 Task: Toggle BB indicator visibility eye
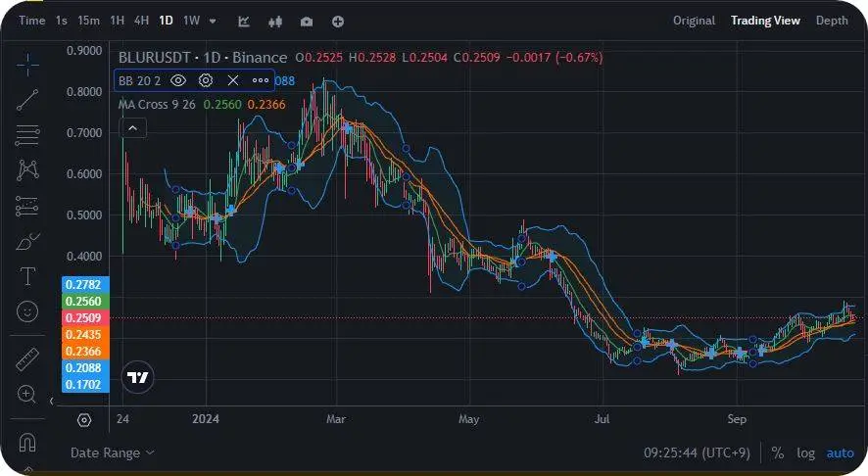[177, 81]
